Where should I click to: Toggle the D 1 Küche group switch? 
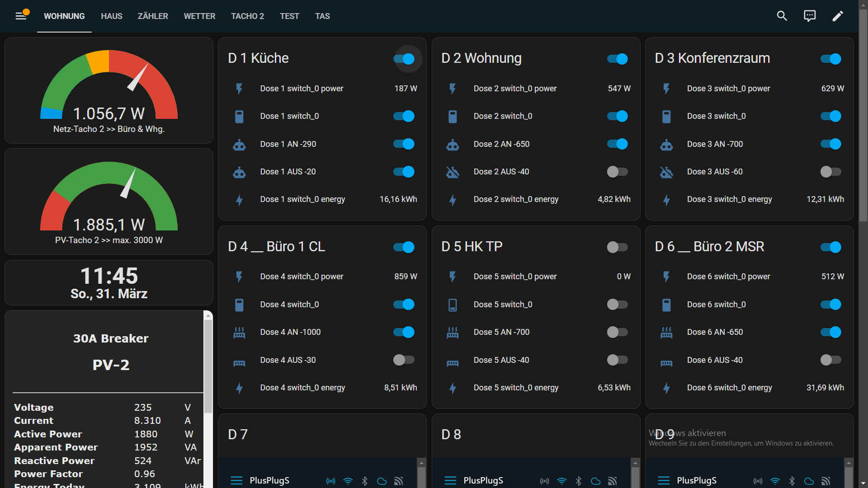click(404, 59)
